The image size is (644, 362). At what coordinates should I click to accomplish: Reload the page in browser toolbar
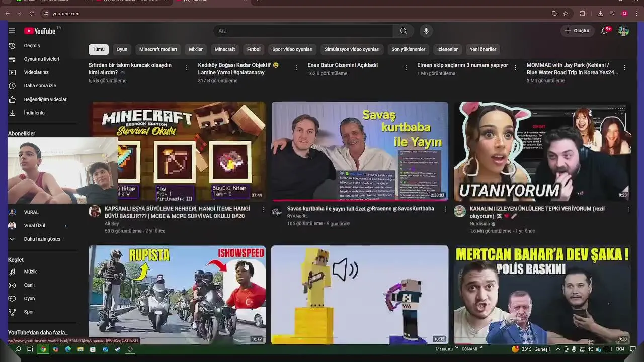31,14
